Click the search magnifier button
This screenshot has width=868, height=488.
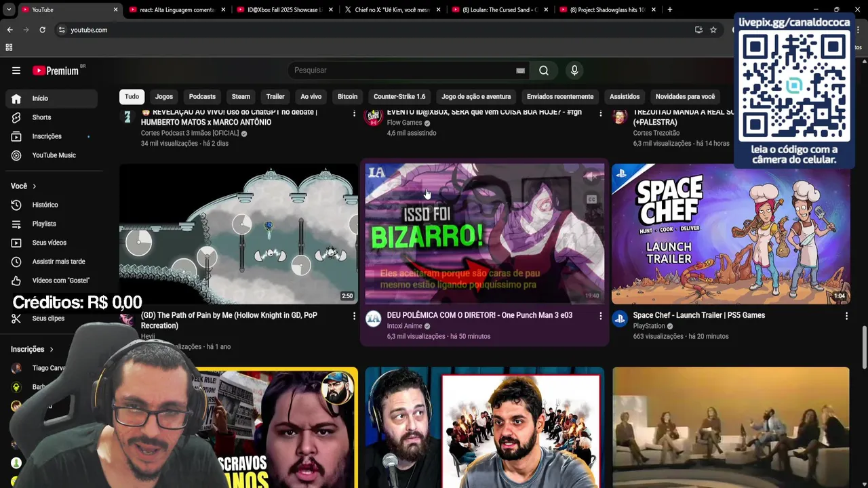pos(544,70)
